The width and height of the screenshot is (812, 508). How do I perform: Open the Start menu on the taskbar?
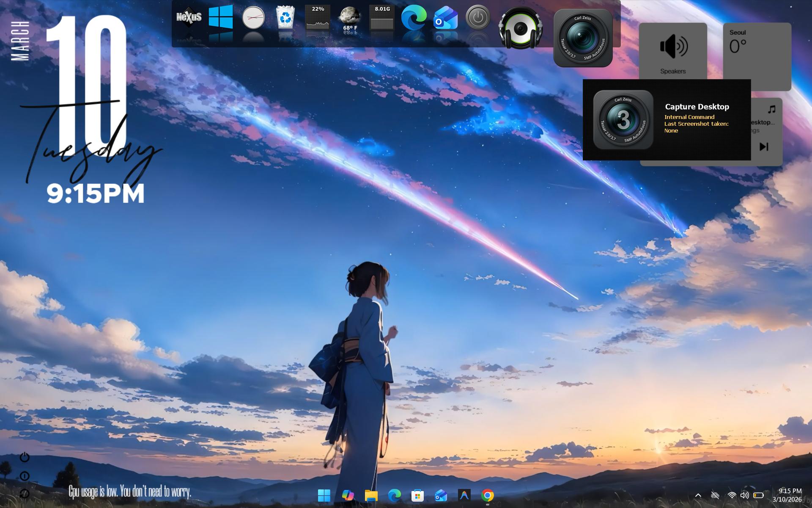pyautogui.click(x=324, y=495)
